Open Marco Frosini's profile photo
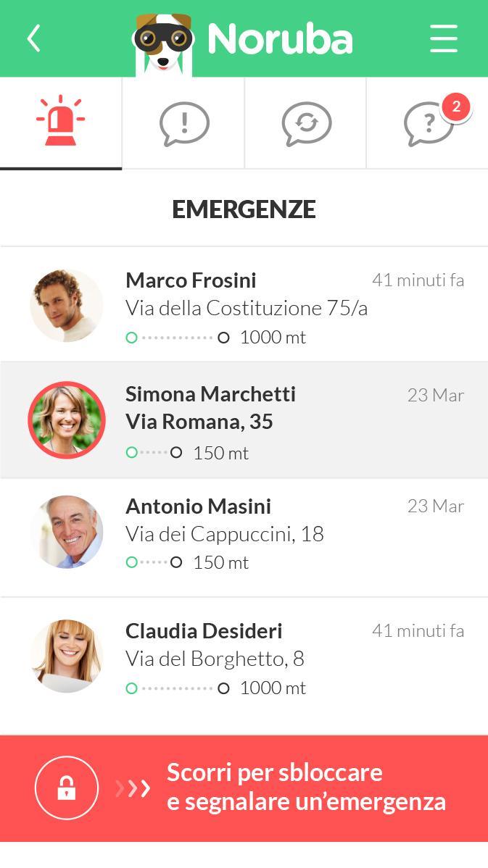 pos(67,306)
